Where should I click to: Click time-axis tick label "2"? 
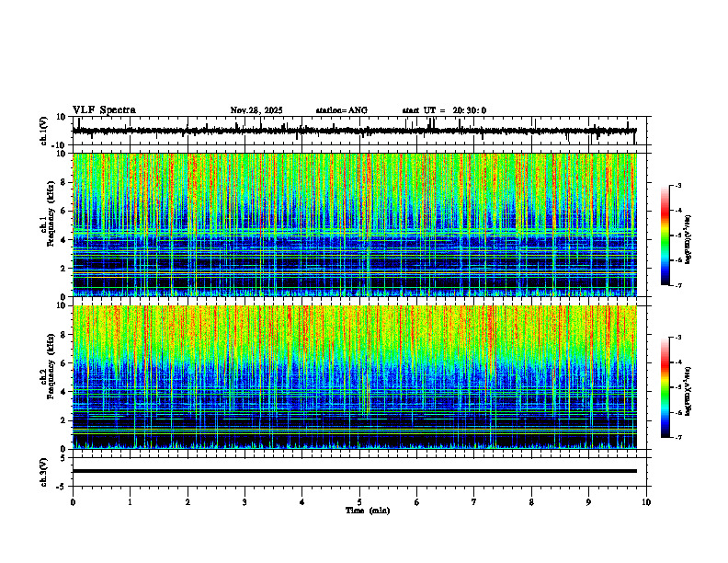point(188,502)
